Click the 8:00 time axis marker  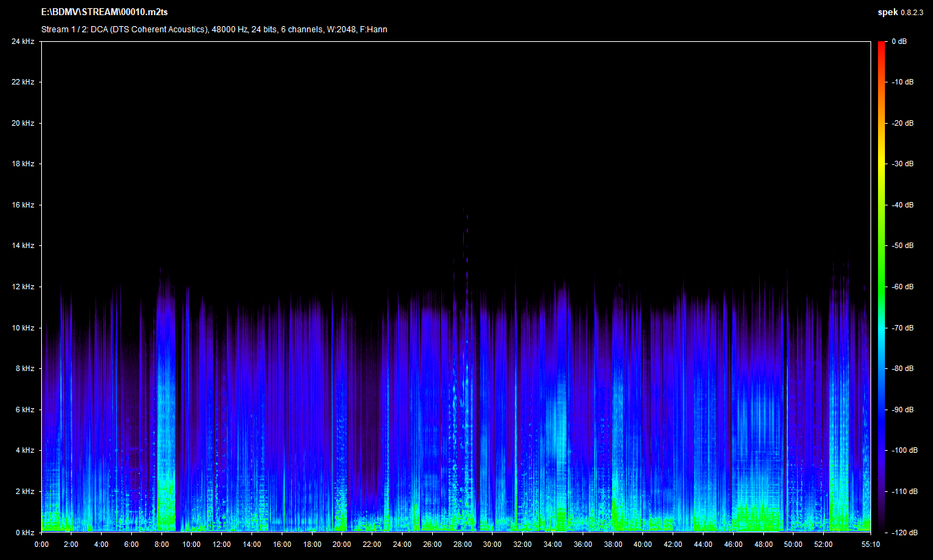[x=161, y=544]
